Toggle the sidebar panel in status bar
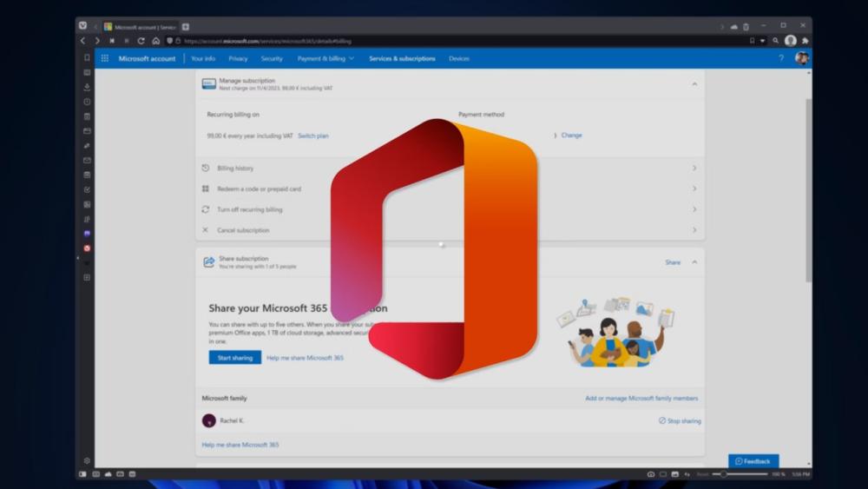Image resolution: width=868 pixels, height=489 pixels. pos(83,474)
